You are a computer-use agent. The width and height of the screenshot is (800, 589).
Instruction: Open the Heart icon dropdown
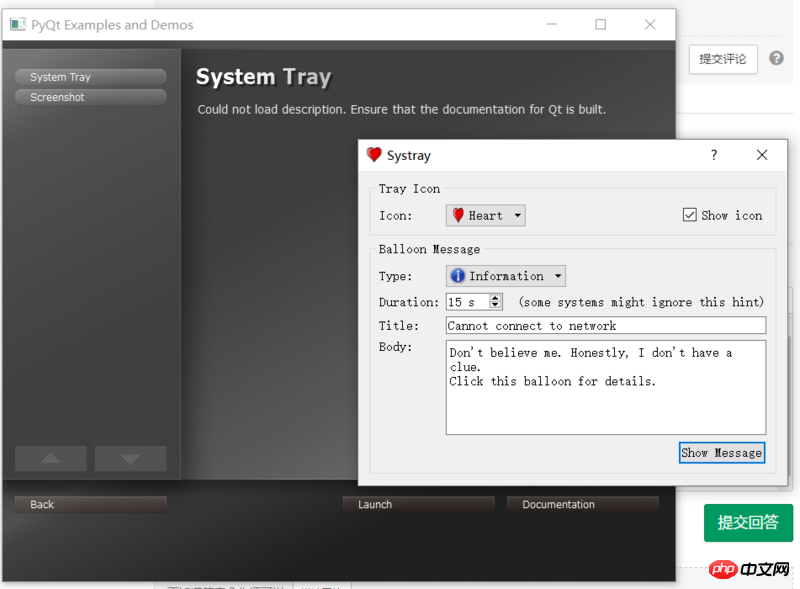[486, 215]
